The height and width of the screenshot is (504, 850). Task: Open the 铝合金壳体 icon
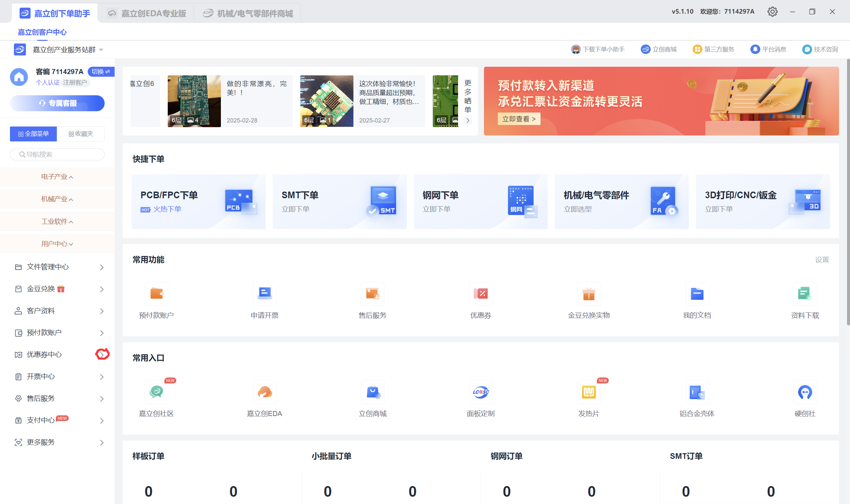click(x=697, y=392)
